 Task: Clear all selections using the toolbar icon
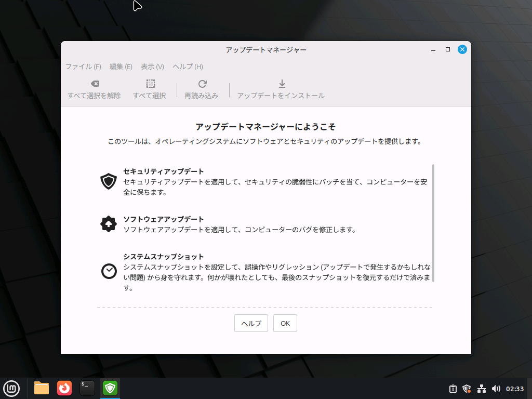tap(95, 88)
